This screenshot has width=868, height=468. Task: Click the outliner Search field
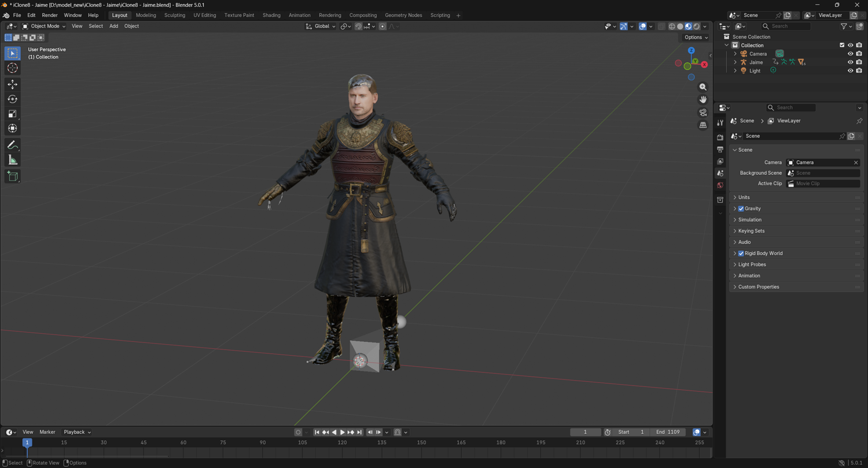(786, 26)
